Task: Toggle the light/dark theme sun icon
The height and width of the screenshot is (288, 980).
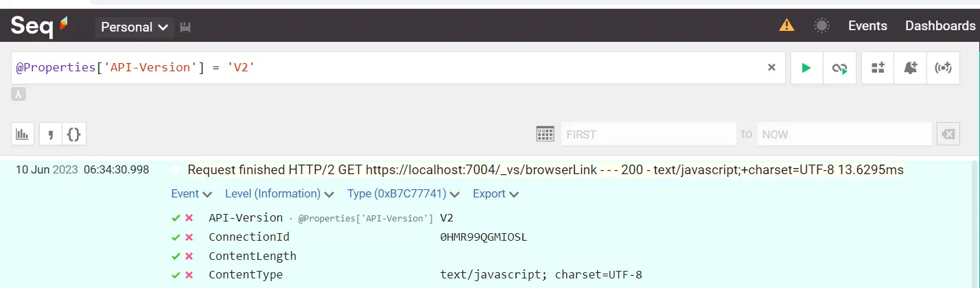Action: pos(821,26)
